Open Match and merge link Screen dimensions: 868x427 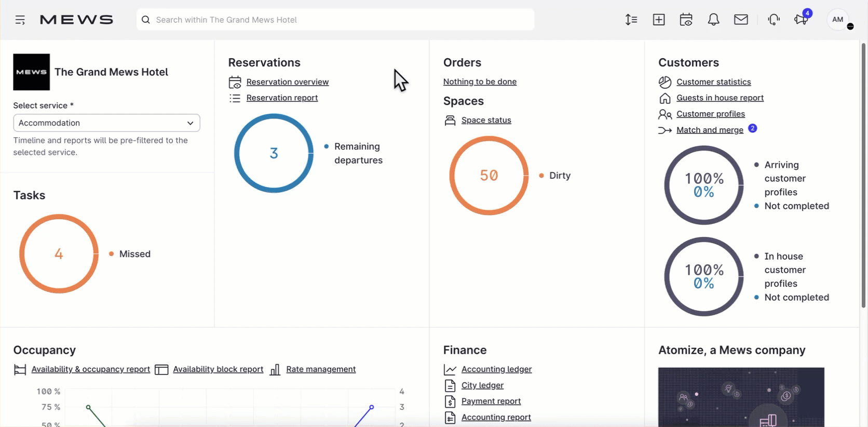[x=710, y=130]
